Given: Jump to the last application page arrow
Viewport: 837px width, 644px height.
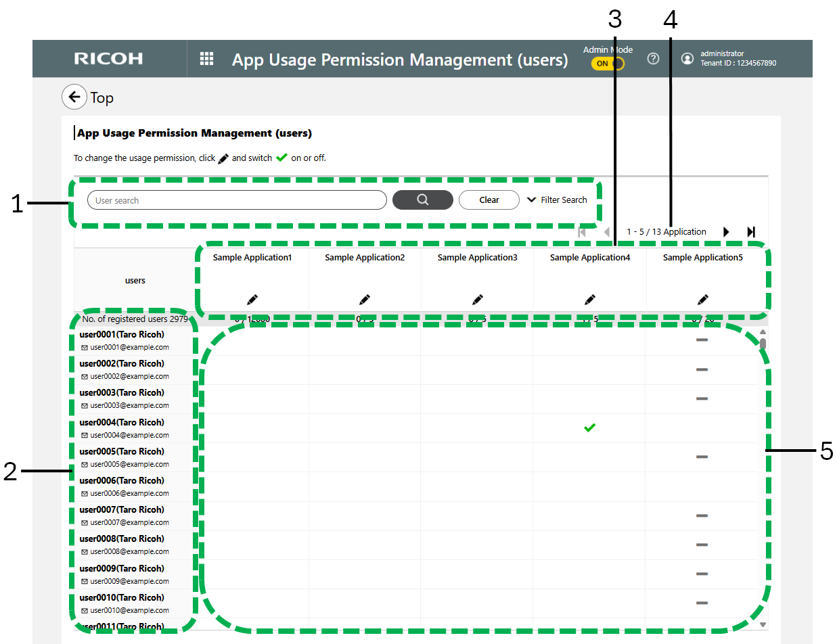Looking at the screenshot, I should tap(751, 231).
